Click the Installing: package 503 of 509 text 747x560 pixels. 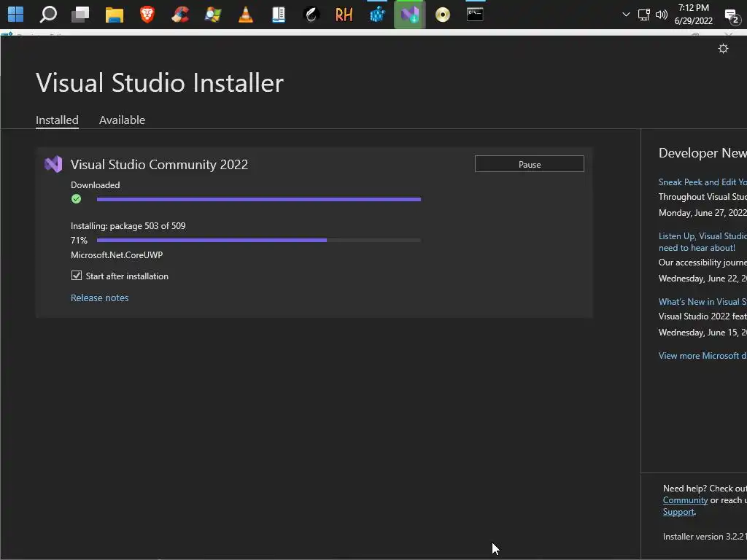(128, 226)
